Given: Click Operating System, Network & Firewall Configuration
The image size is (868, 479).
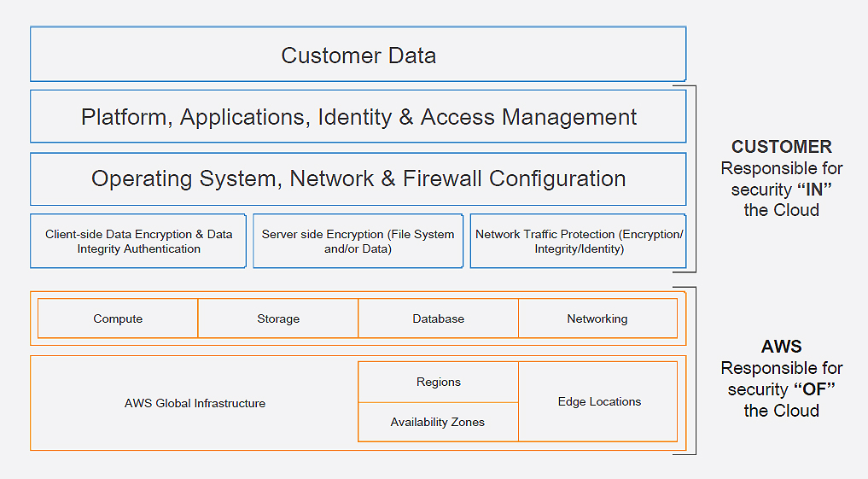Looking at the screenshot, I should (x=358, y=179).
